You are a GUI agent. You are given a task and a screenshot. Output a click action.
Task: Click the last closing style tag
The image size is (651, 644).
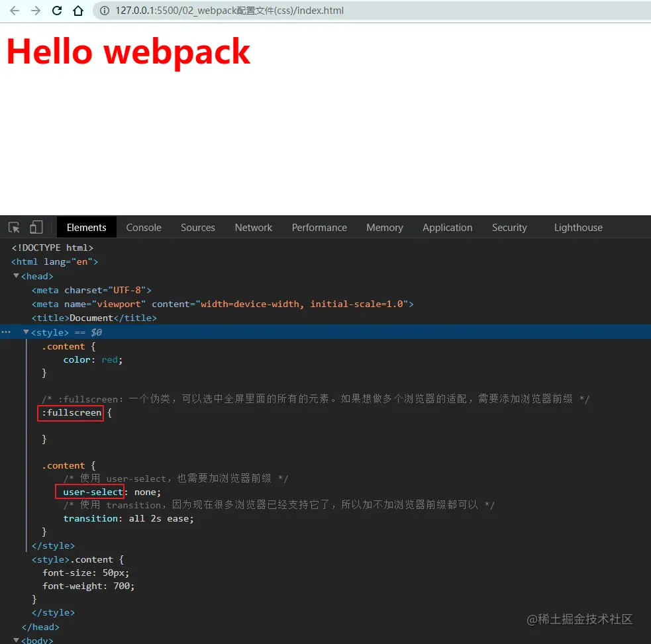coord(53,612)
